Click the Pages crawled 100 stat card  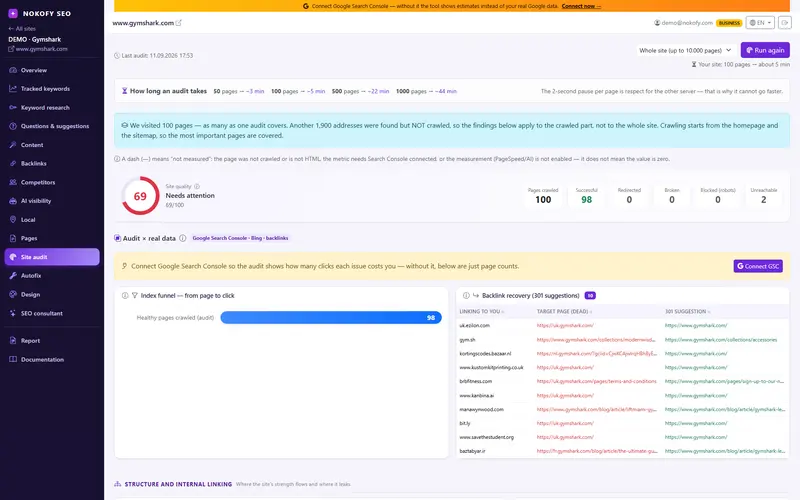tap(543, 195)
